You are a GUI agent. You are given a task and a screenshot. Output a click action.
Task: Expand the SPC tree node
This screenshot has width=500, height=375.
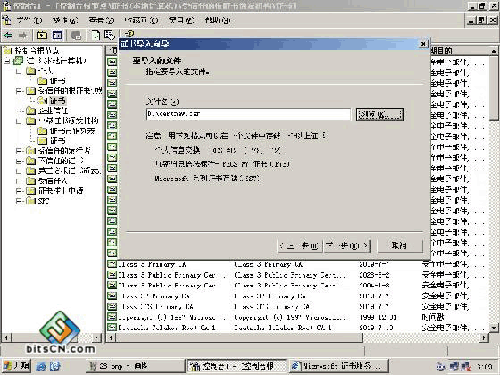19,201
